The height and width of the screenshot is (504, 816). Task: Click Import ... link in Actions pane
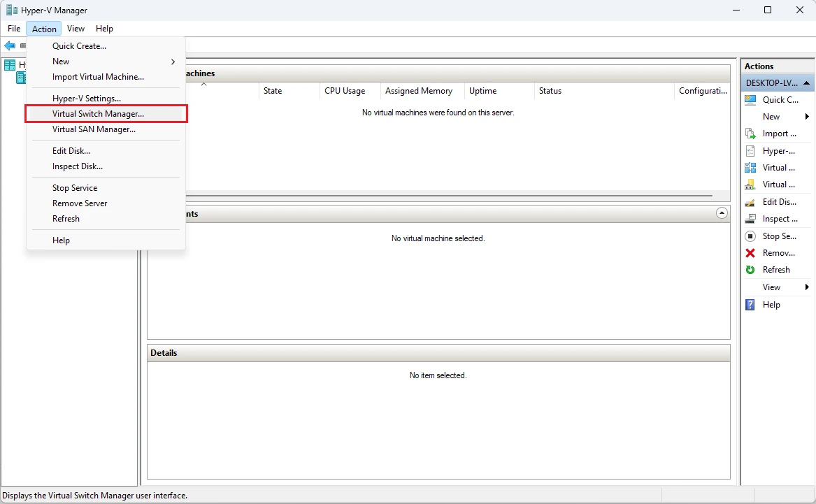click(779, 134)
